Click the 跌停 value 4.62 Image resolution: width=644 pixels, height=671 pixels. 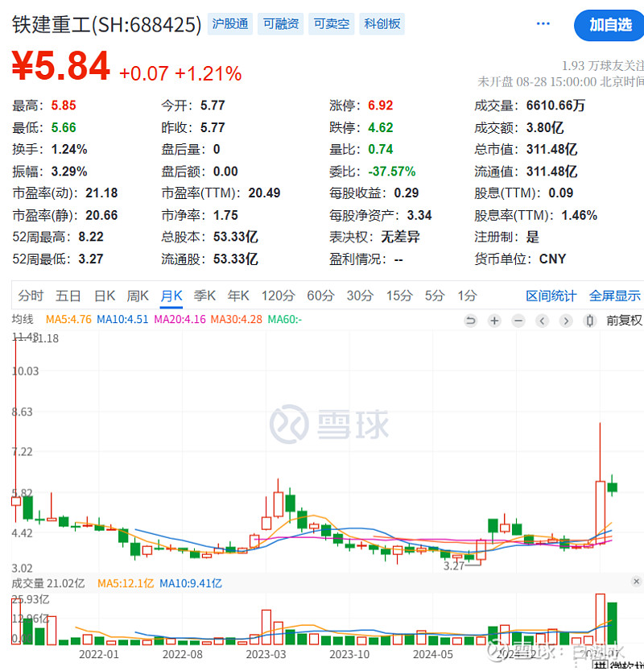tap(381, 127)
